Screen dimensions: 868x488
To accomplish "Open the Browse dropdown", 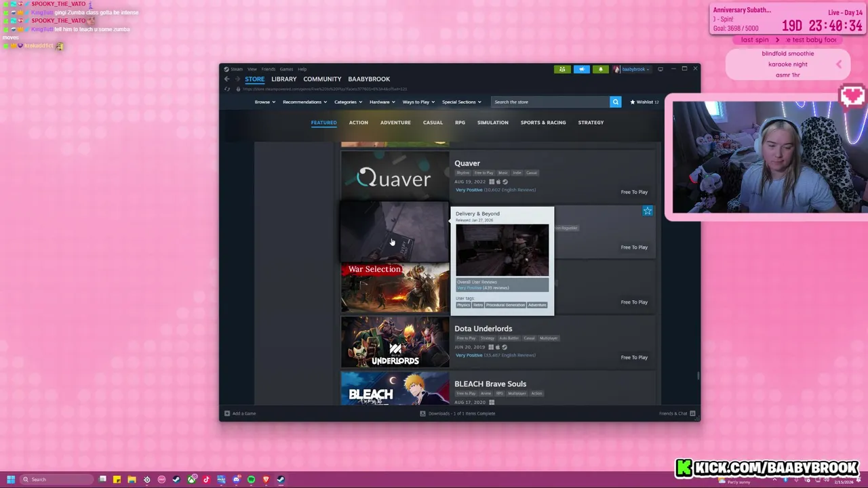I will pyautogui.click(x=264, y=102).
